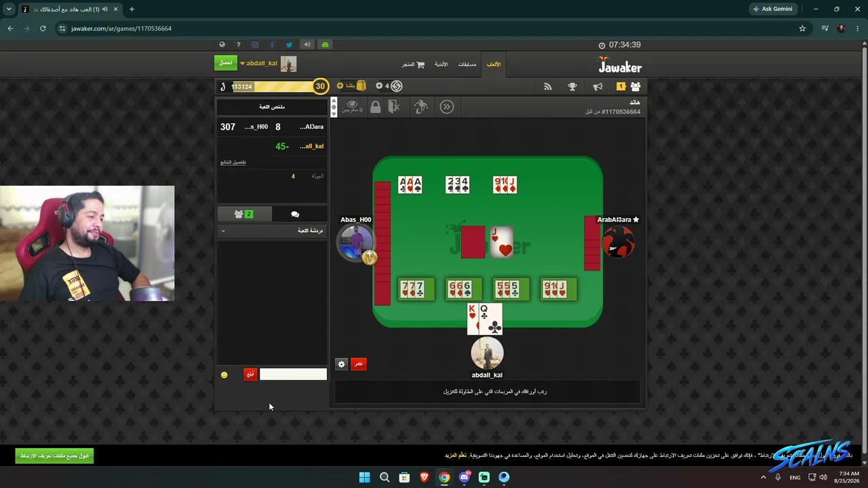Click the AAA meld at top
The image size is (868, 488).
410,184
